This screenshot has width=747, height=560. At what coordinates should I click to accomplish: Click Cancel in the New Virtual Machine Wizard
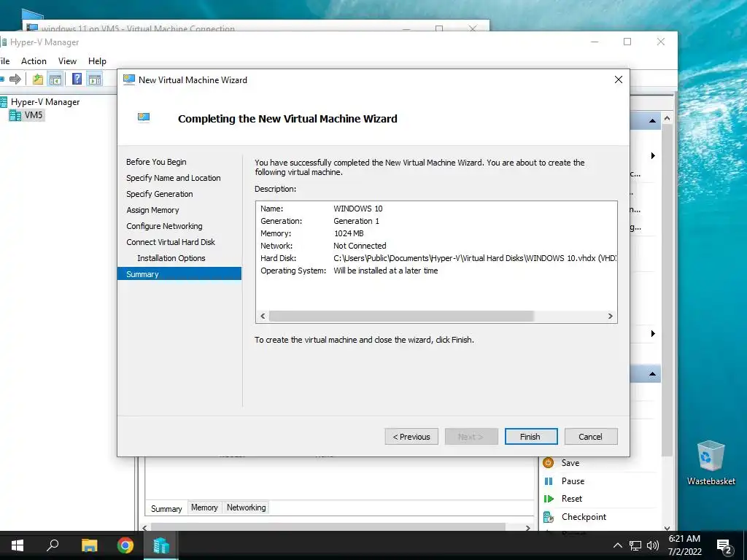tap(591, 437)
